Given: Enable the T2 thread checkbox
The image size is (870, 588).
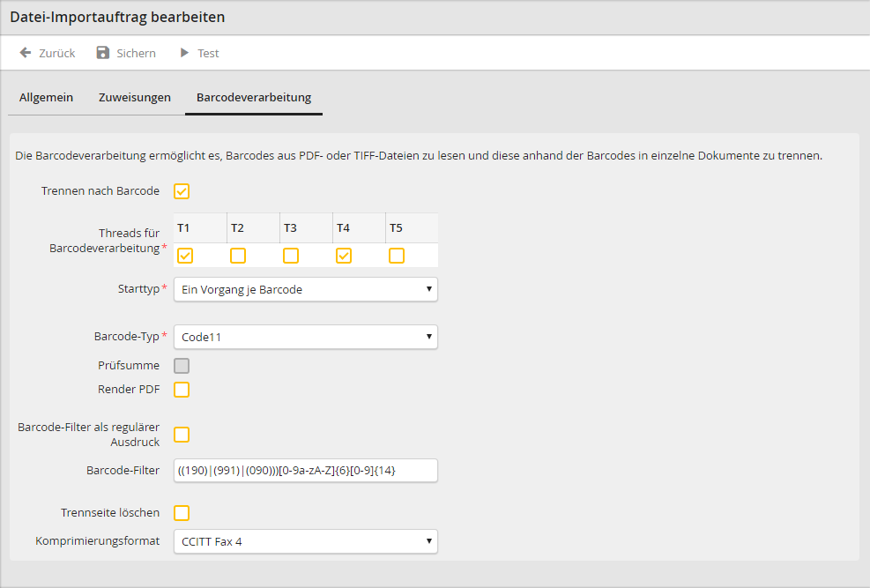Looking at the screenshot, I should click(x=237, y=255).
